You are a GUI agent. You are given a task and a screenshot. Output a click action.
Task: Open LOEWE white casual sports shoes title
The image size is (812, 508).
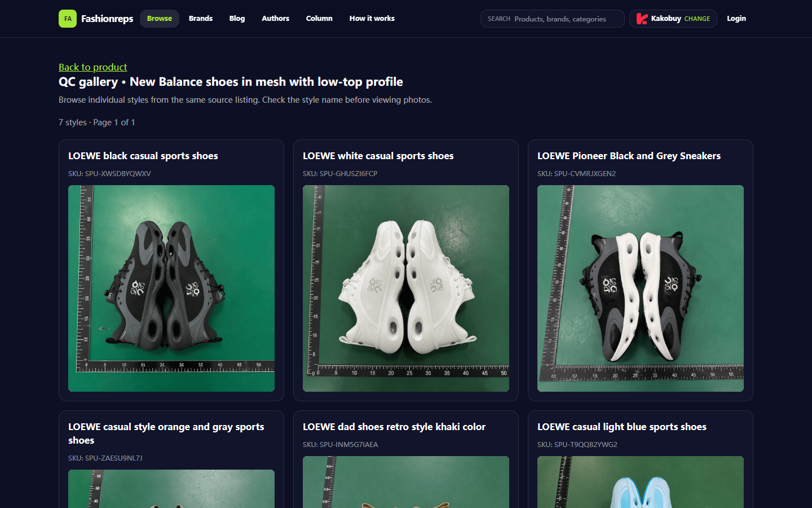tap(378, 156)
